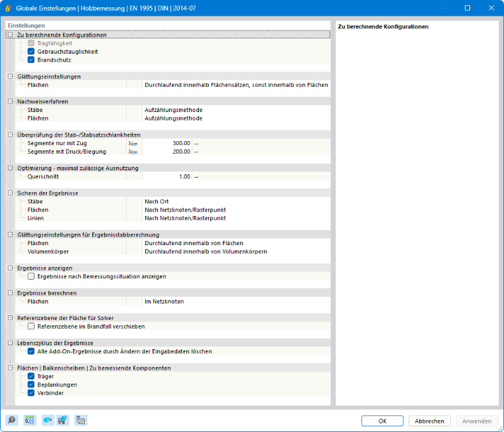The image size is (504, 432).
Task: Open the help speech-bubble icon
Action: coord(11,420)
